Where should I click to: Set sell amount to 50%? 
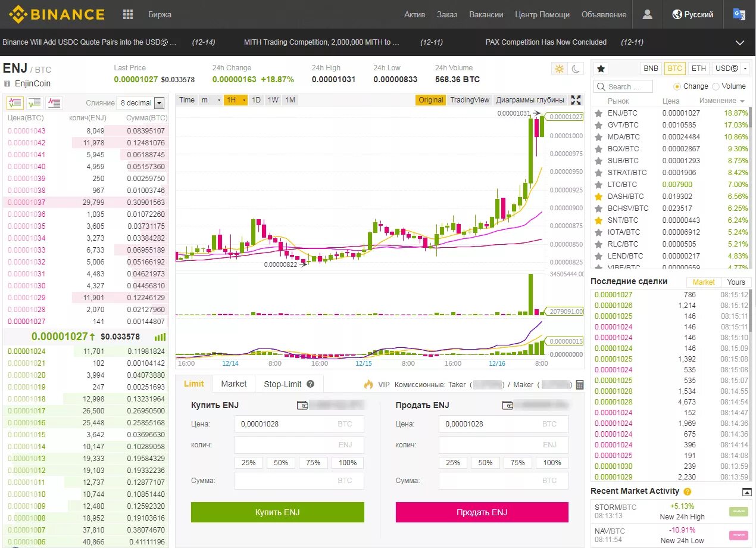point(485,463)
